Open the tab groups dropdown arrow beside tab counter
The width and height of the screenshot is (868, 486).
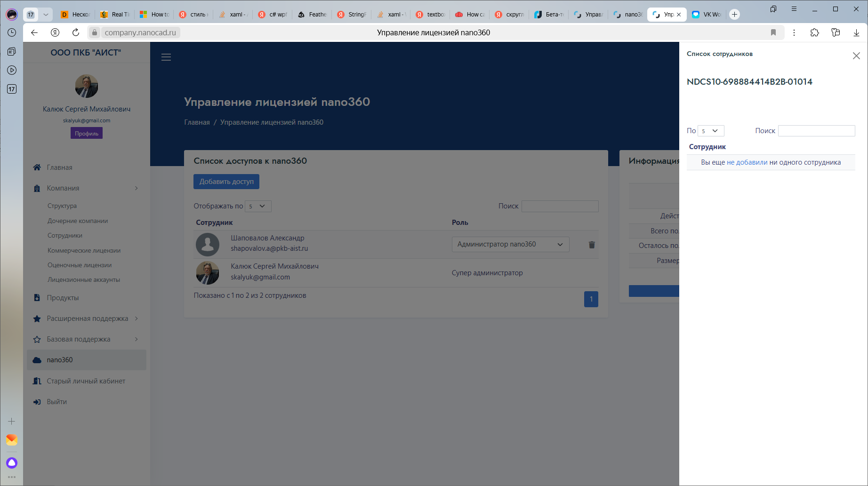click(46, 14)
